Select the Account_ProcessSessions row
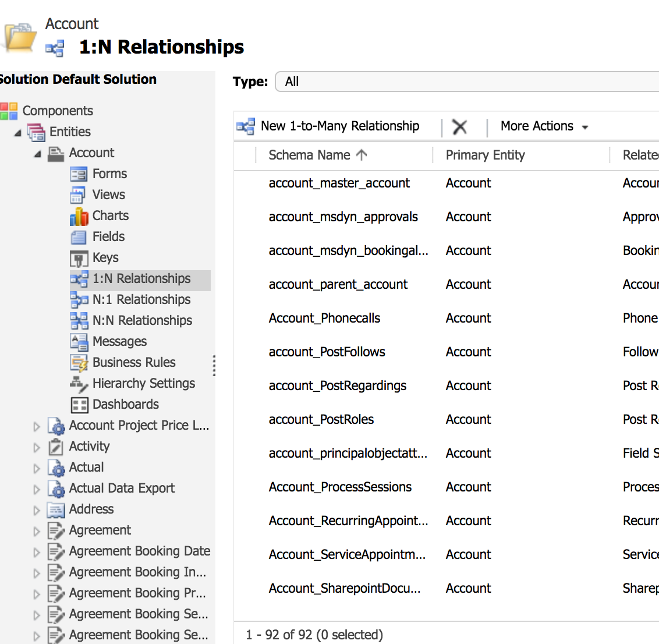This screenshot has width=659, height=644. (x=447, y=487)
